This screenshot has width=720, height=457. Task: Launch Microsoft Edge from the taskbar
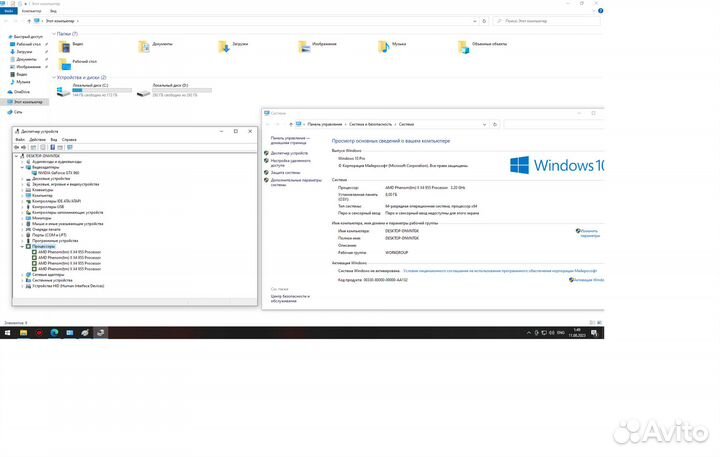[x=54, y=333]
